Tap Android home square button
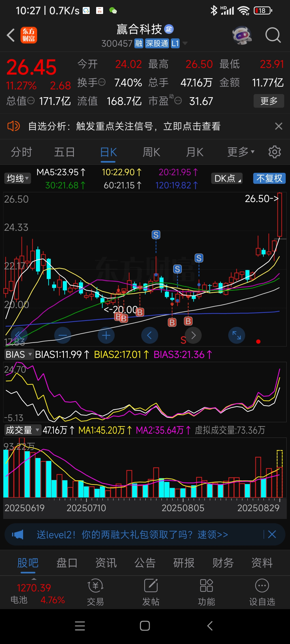 [x=145, y=626]
